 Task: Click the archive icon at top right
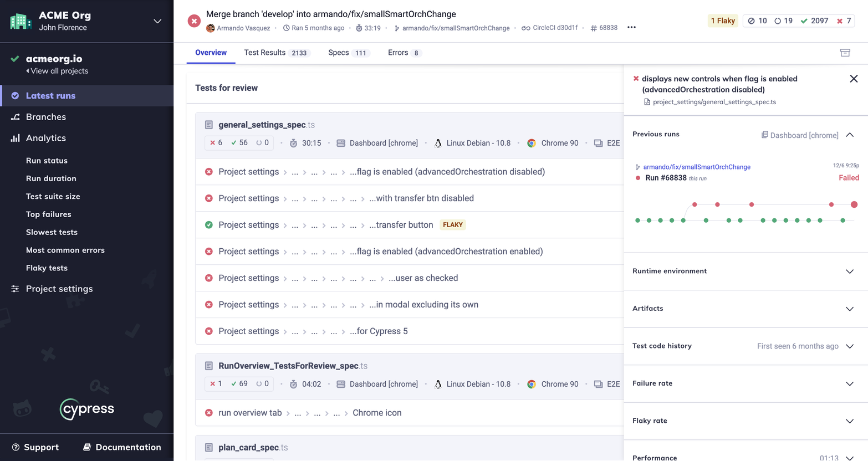pyautogui.click(x=845, y=53)
